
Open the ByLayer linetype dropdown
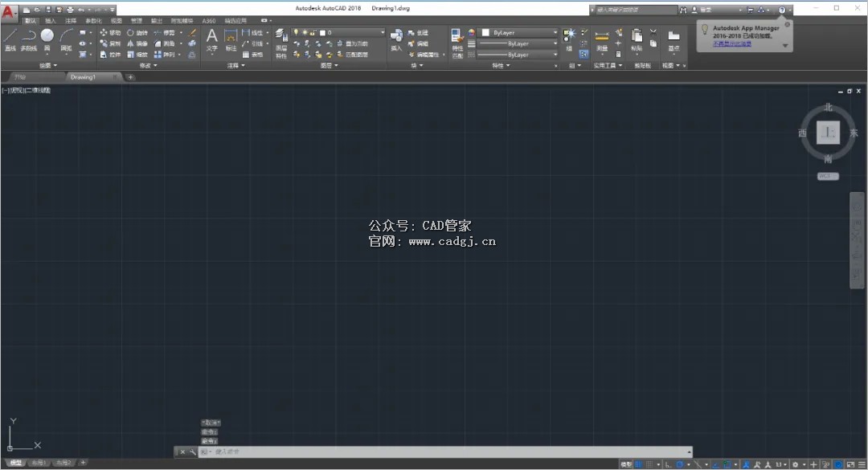pyautogui.click(x=517, y=55)
